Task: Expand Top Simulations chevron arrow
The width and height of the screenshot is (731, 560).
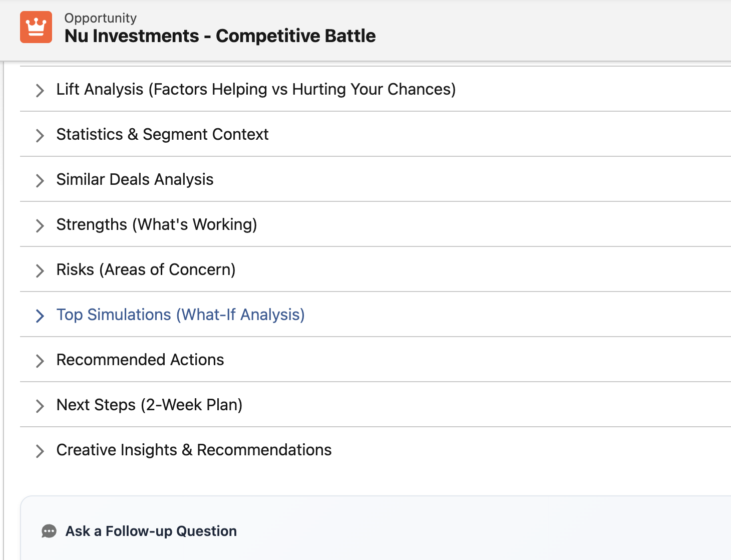Action: [40, 316]
